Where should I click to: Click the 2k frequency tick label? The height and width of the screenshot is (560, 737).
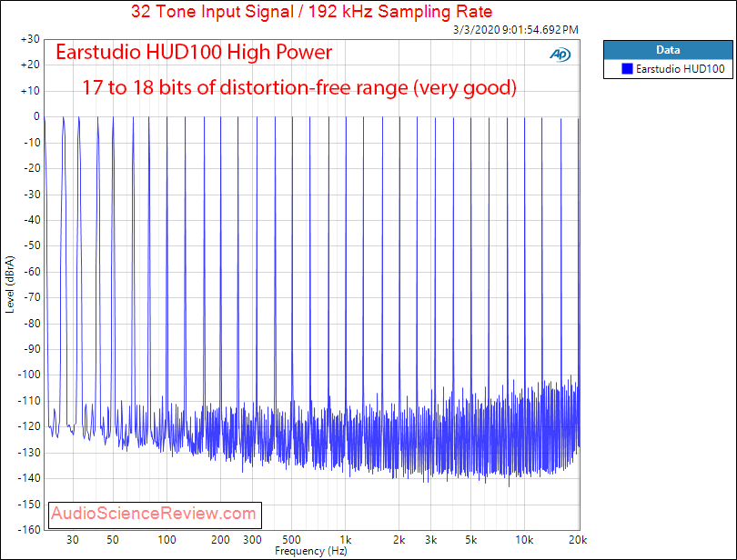[x=399, y=540]
